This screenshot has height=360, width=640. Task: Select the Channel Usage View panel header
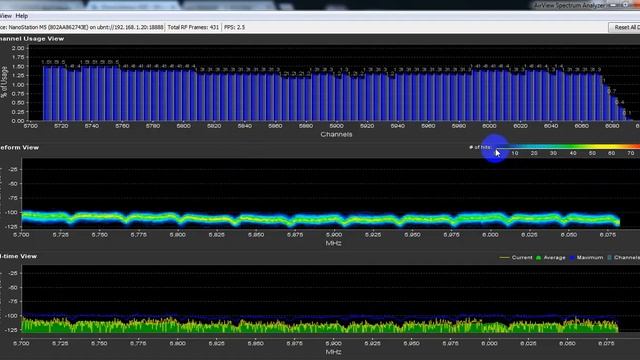click(x=32, y=39)
